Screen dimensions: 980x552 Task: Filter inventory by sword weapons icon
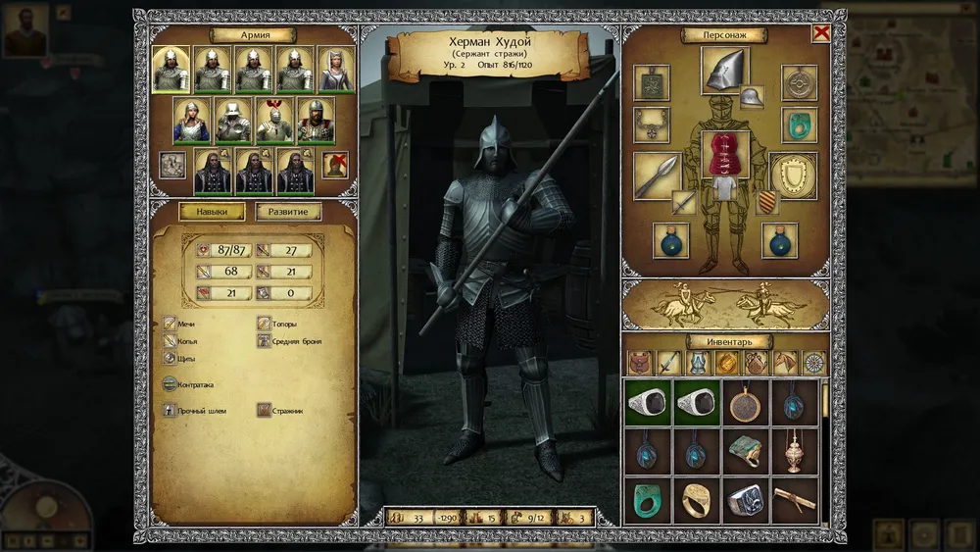668,363
